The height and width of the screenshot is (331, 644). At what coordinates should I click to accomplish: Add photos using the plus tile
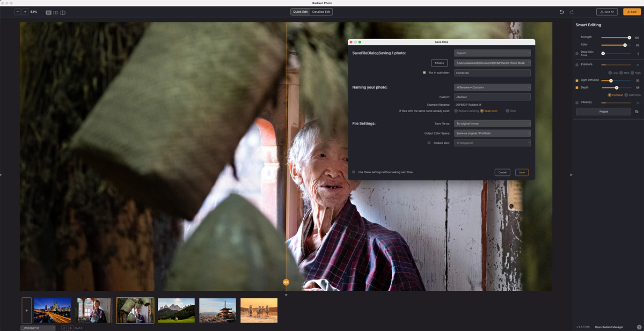coord(26,310)
